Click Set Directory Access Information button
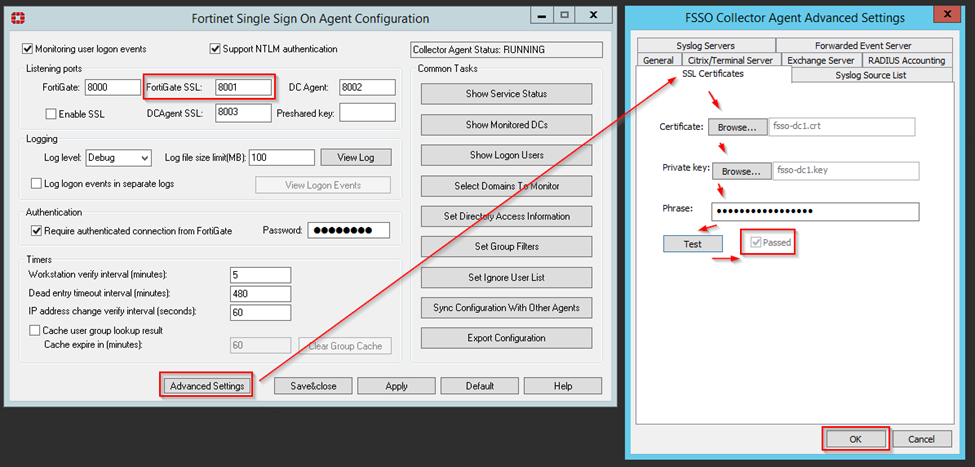Screen dimensions: 975x467 pos(506,216)
